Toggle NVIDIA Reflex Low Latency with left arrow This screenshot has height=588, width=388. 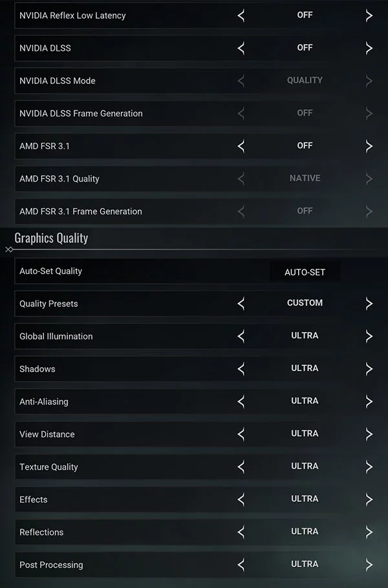click(x=241, y=16)
